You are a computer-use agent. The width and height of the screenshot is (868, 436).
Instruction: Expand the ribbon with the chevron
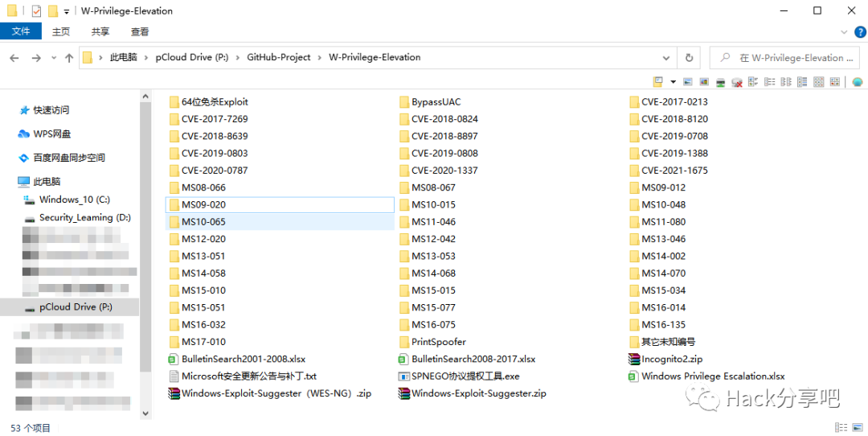click(844, 31)
